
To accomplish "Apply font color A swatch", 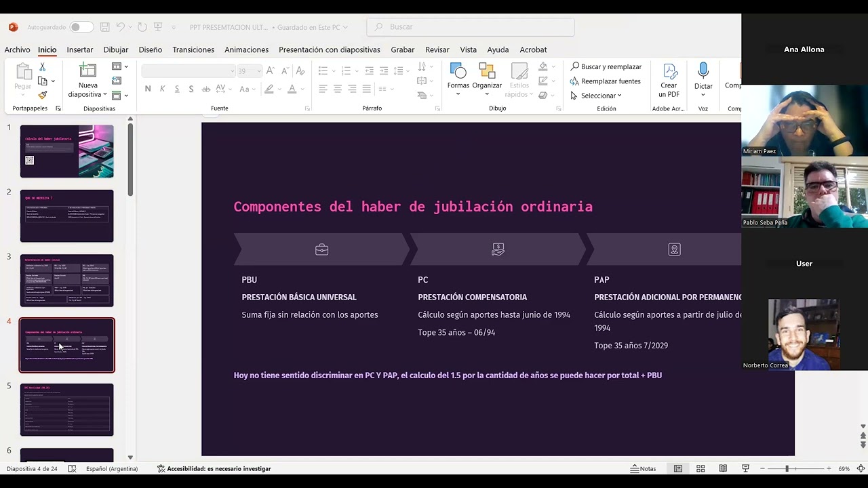I will tap(292, 89).
